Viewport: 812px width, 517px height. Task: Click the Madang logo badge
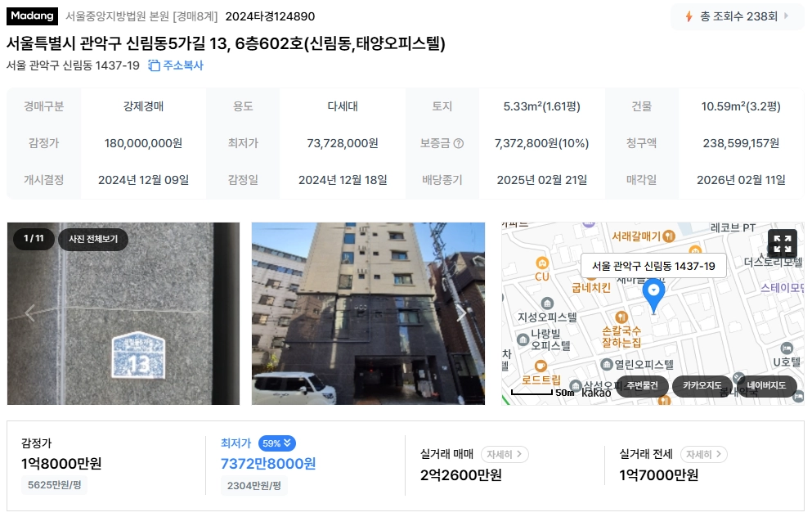pyautogui.click(x=32, y=16)
